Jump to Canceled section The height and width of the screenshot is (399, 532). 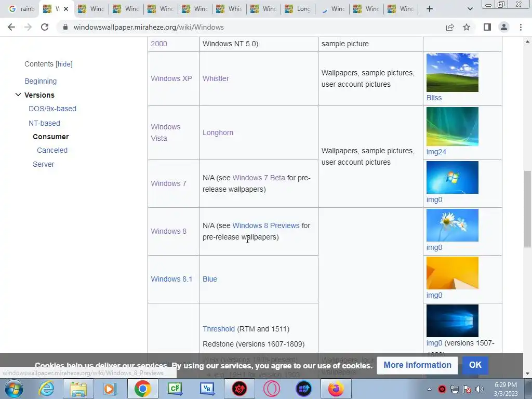tap(52, 150)
